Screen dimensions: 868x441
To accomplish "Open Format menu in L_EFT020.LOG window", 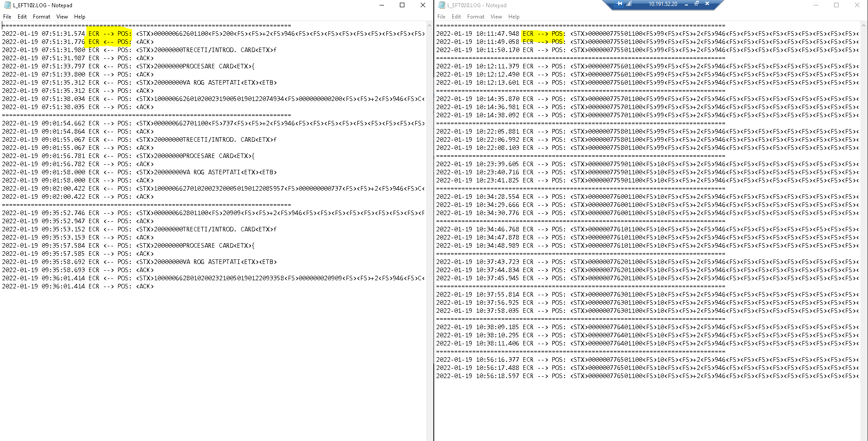I will click(x=476, y=17).
